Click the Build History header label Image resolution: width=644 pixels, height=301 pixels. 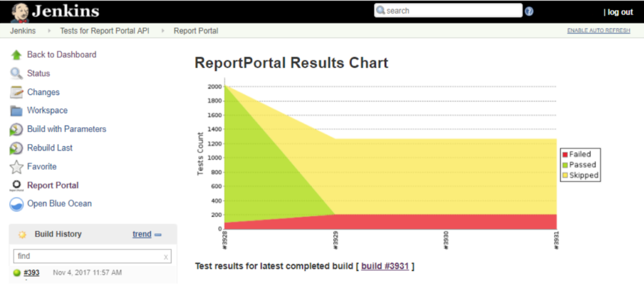coord(58,234)
